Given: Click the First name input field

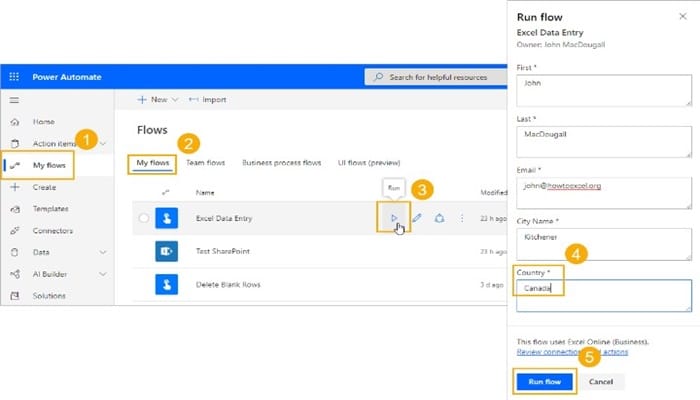Looking at the screenshot, I should pyautogui.click(x=604, y=91).
